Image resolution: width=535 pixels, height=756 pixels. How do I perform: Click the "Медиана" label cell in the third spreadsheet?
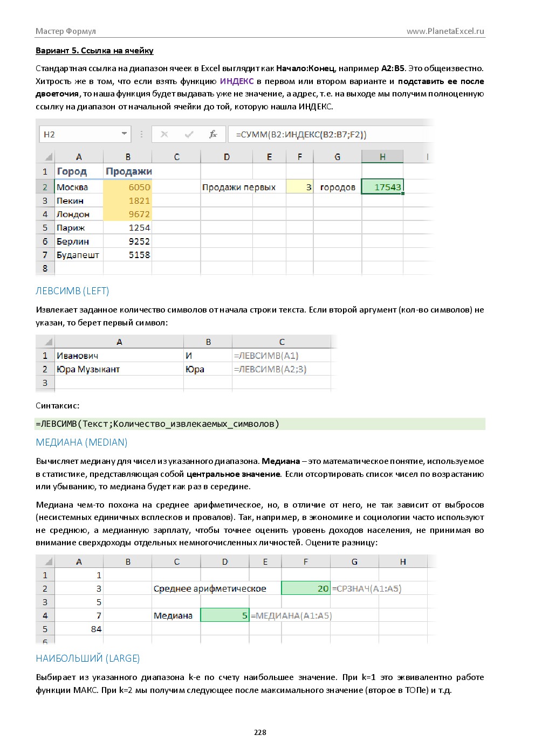point(176,615)
